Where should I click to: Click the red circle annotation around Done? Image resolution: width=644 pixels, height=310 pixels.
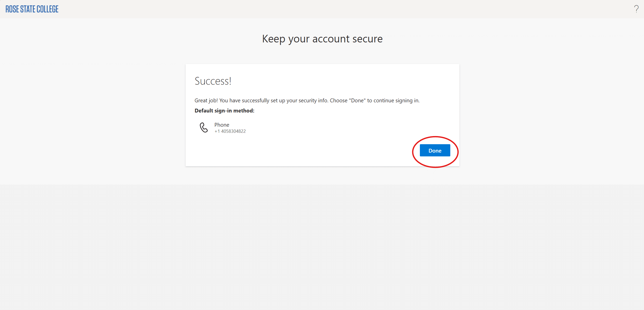435,137
